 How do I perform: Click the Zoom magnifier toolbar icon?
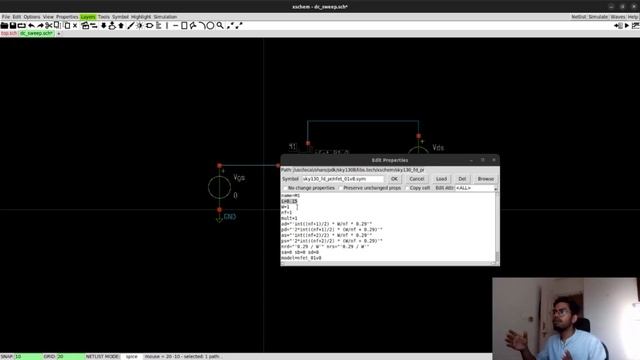click(x=220, y=25)
